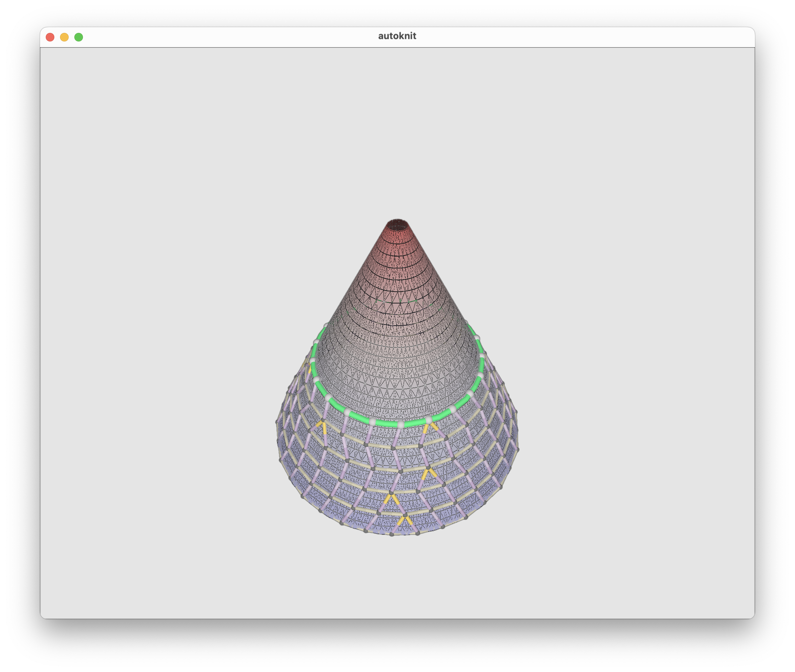Minimize autoknit using the yellow button
The height and width of the screenshot is (672, 795).
(64, 37)
